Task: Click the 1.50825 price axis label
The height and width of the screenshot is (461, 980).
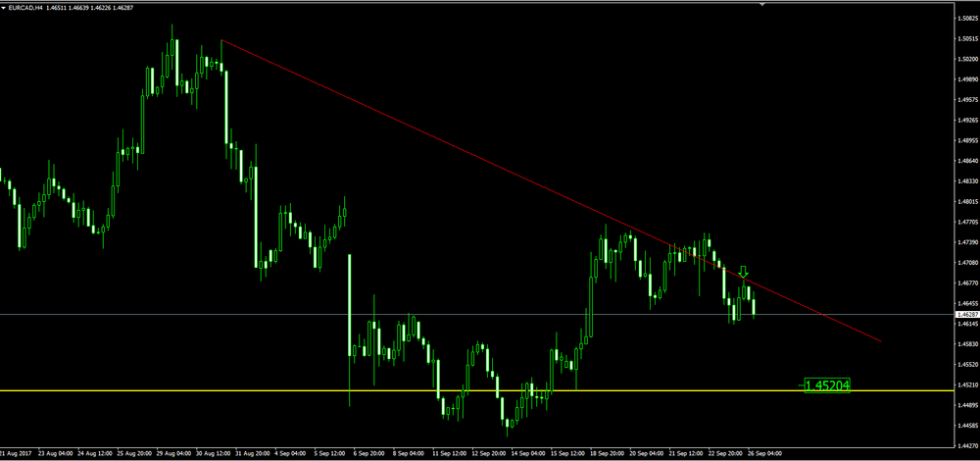Action: [x=966, y=18]
